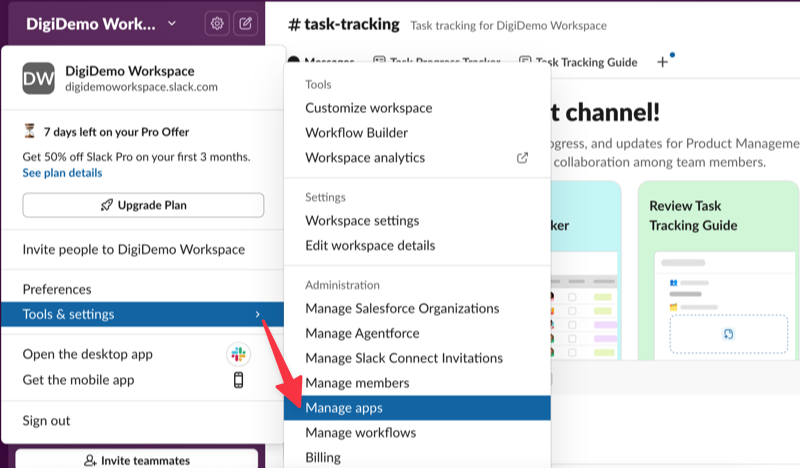The height and width of the screenshot is (468, 800).
Task: Expand the Tools & settings submenu arrow
Action: tap(258, 315)
